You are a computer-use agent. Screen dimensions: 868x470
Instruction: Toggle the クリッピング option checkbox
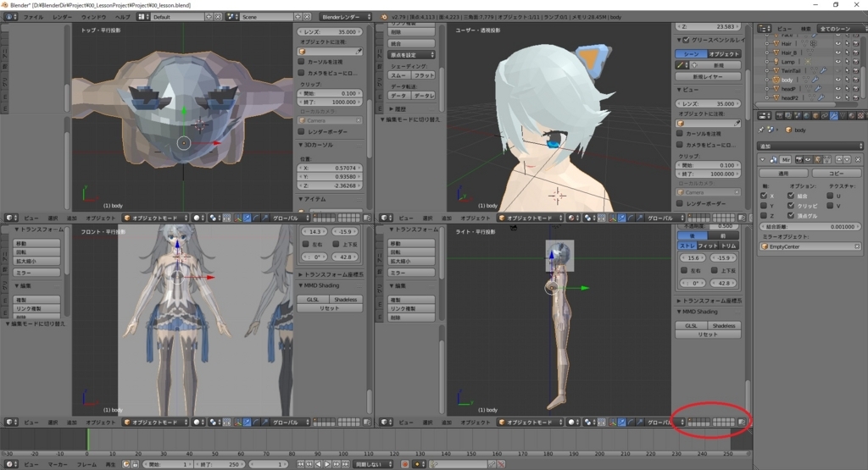tap(791, 206)
